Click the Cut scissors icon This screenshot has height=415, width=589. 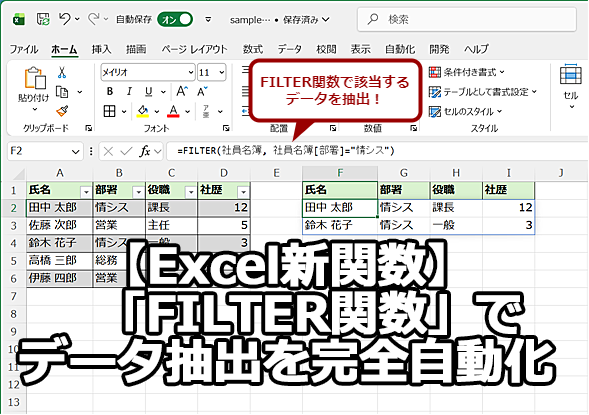pyautogui.click(x=62, y=72)
